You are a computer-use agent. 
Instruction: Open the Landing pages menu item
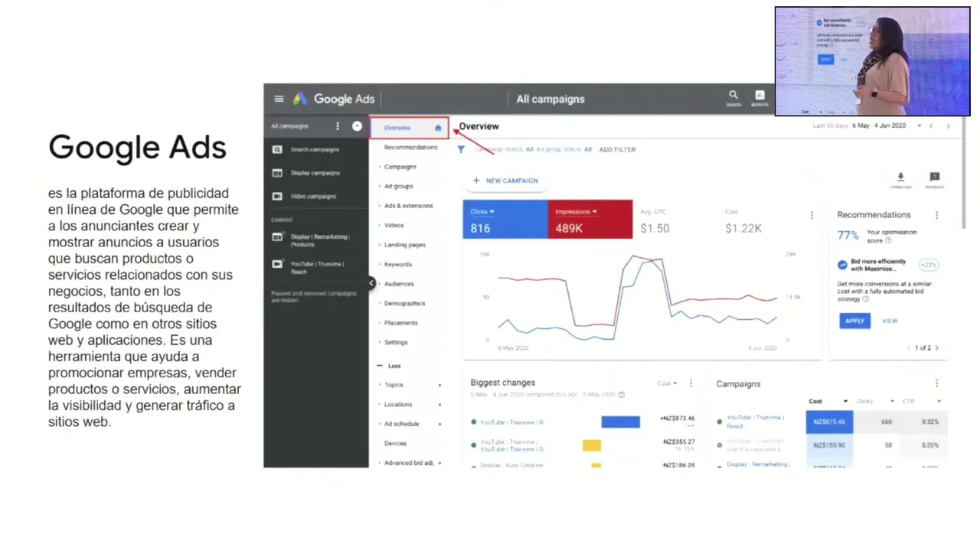(404, 245)
